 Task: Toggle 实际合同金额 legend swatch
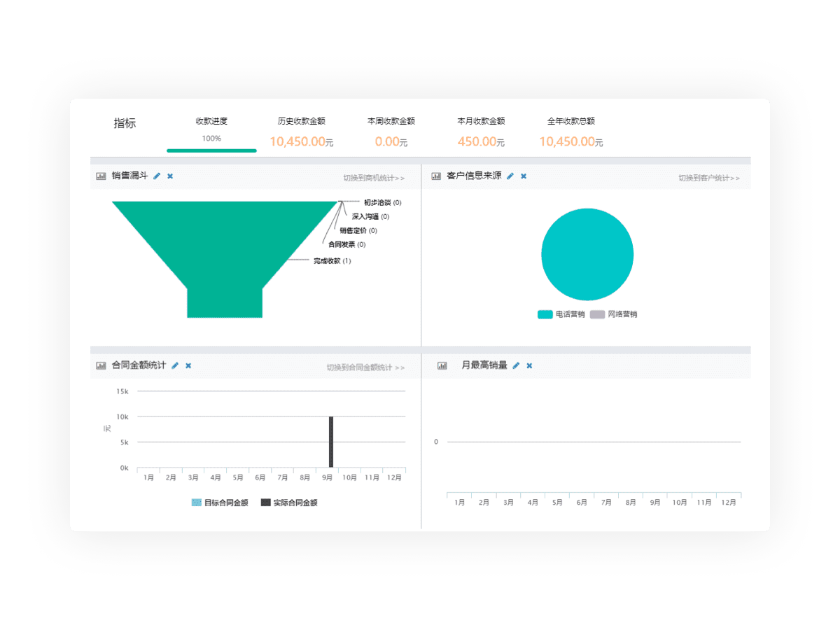[265, 503]
